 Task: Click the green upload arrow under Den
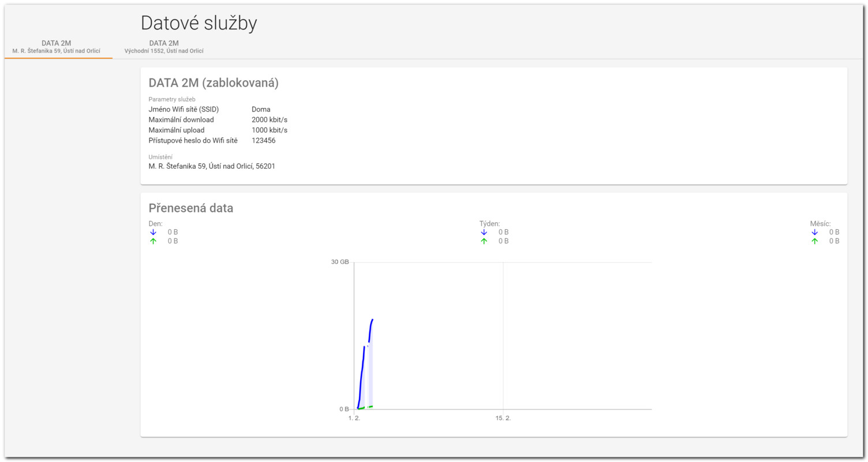pos(153,241)
